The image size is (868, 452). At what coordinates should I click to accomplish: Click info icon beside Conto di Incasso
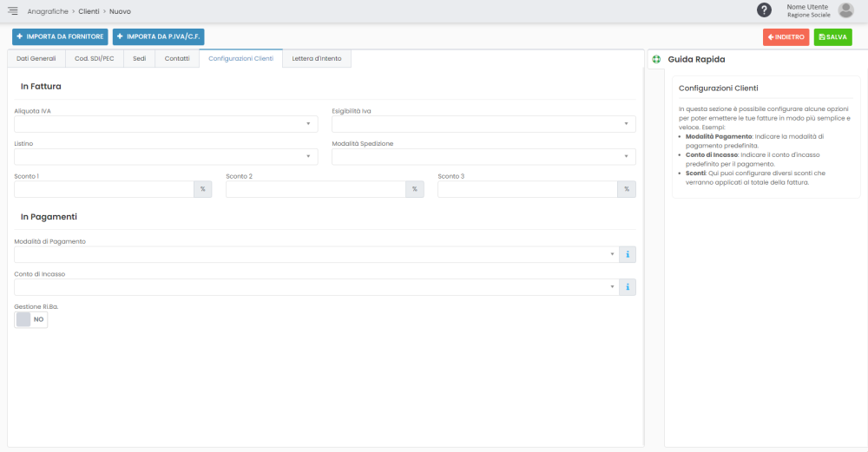628,287
